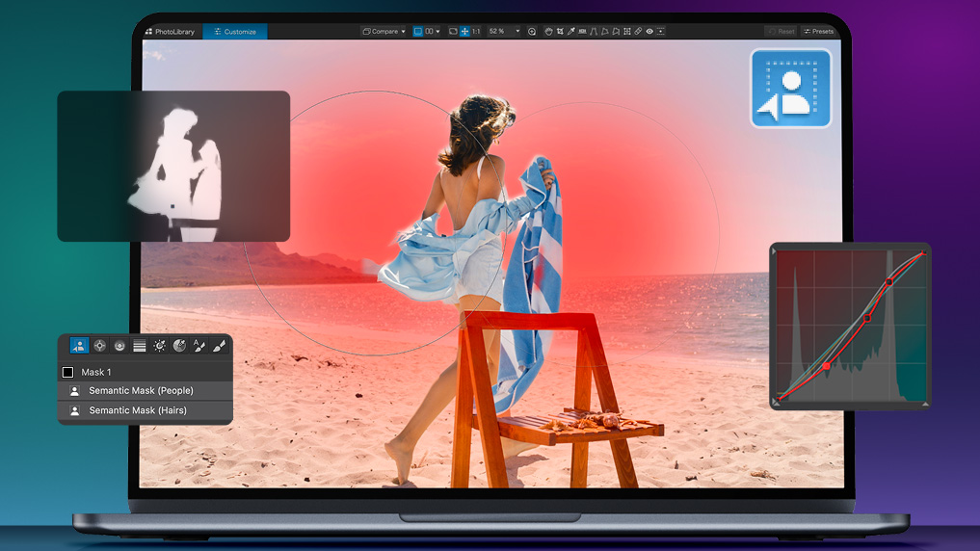
Task: Open the Local Adjustments toolbar icon
Action: tap(661, 31)
